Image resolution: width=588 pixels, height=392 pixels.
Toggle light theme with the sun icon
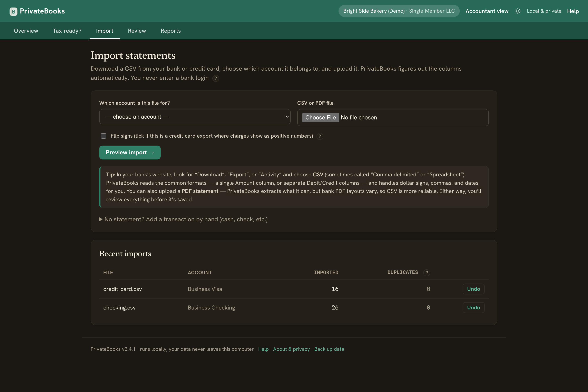(518, 11)
